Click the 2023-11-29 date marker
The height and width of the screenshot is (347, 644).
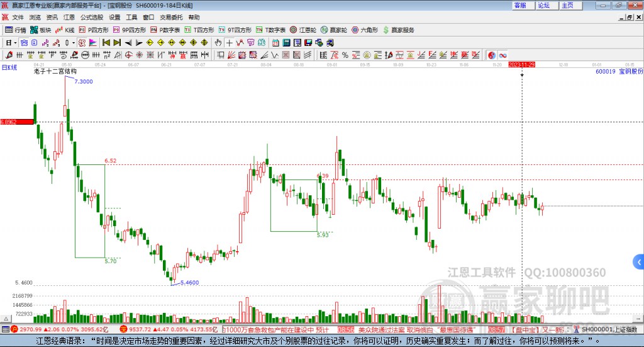click(x=521, y=65)
